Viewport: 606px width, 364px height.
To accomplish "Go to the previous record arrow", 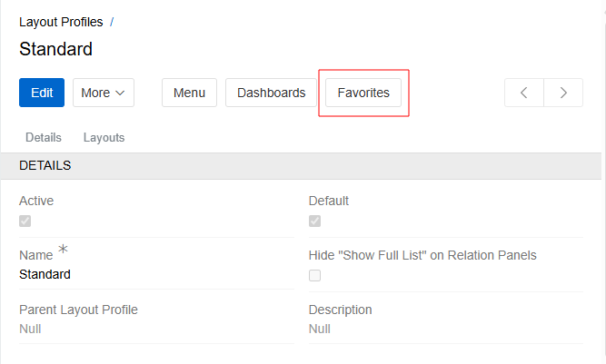I will coord(524,93).
